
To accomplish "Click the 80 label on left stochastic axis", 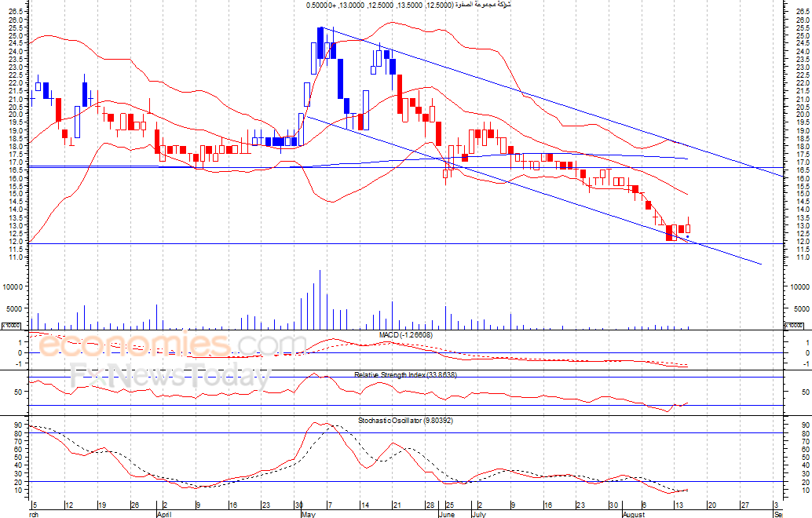I will (x=19, y=434).
